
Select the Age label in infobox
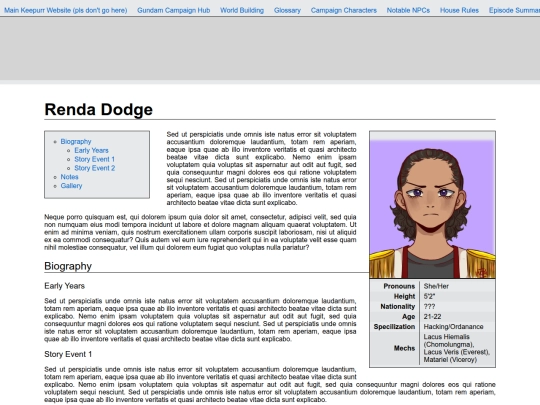[408, 316]
